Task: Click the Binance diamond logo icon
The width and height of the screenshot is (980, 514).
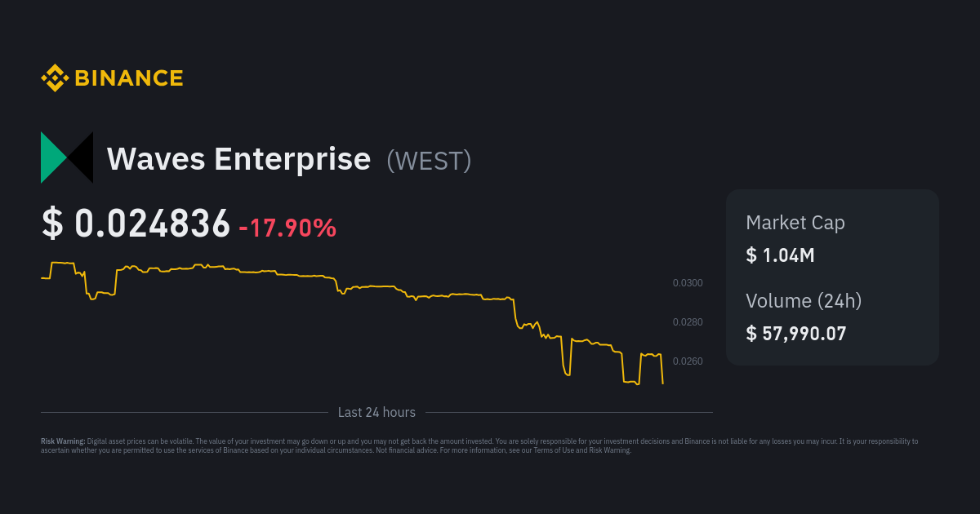Action: tap(55, 78)
